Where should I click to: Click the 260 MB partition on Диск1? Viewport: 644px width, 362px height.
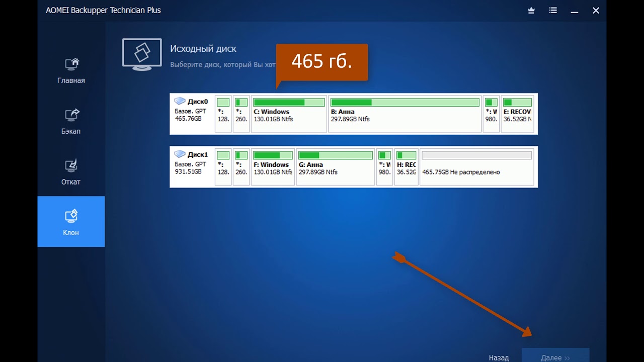click(x=242, y=167)
